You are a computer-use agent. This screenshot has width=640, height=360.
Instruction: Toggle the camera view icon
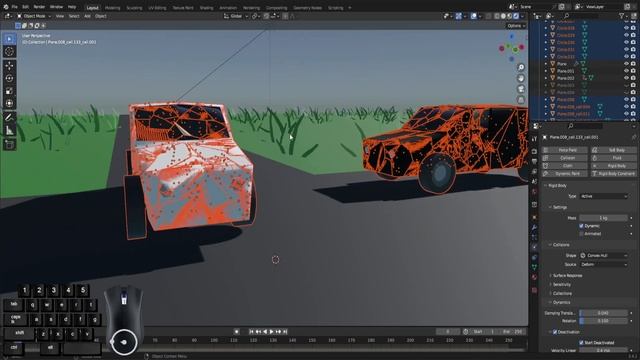(x=521, y=89)
